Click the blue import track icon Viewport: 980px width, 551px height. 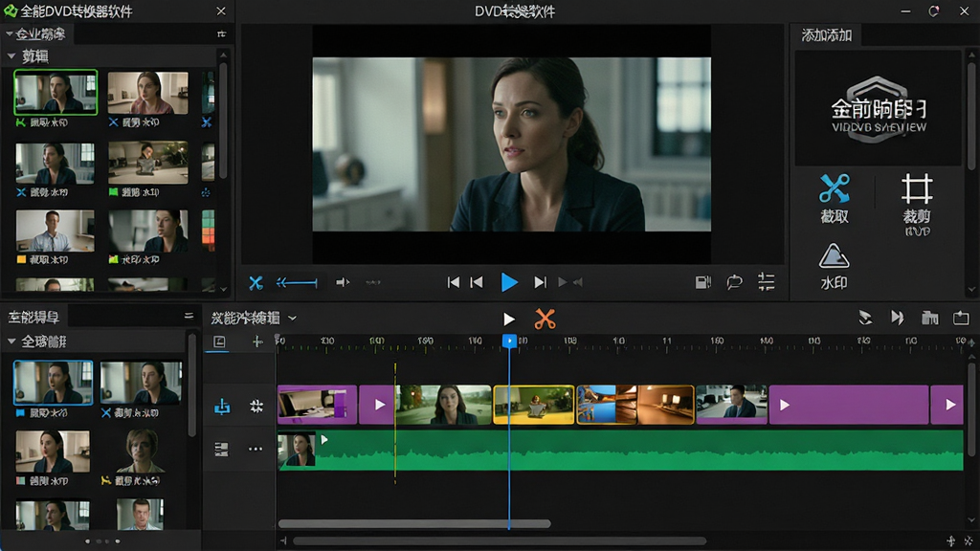pos(222,407)
